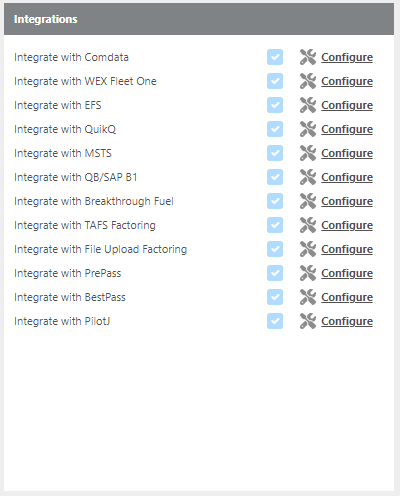Toggle File Upload Factoring checkbox

275,249
